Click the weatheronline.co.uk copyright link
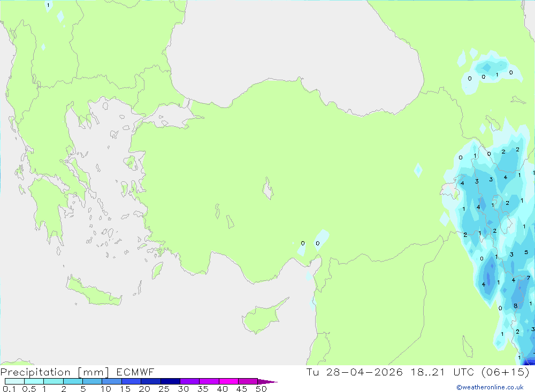Image resolution: width=535 pixels, height=392 pixels. coord(490,387)
